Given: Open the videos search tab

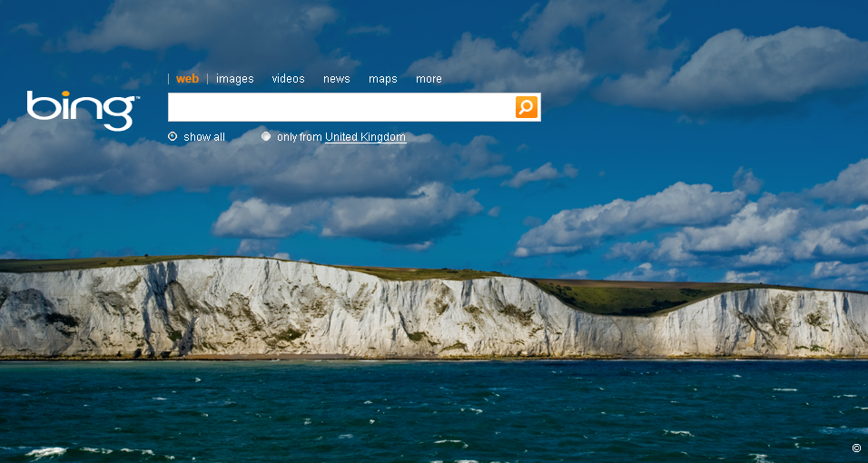Looking at the screenshot, I should pos(289,79).
